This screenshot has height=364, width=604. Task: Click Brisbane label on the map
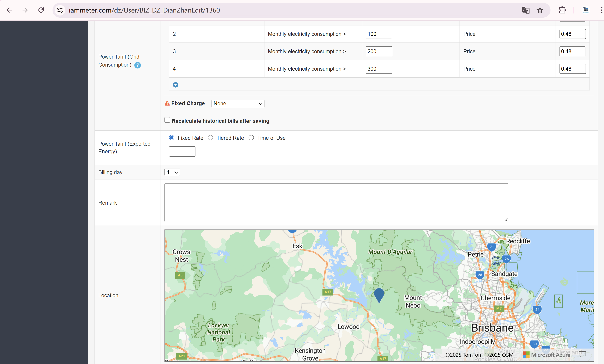tap(492, 328)
